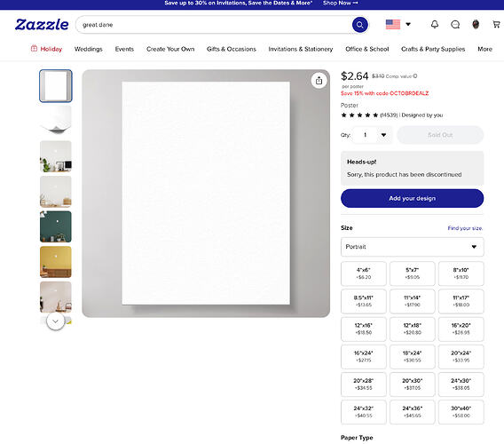
Task: Open Crafts & Party Supplies menu
Action: click(x=433, y=49)
